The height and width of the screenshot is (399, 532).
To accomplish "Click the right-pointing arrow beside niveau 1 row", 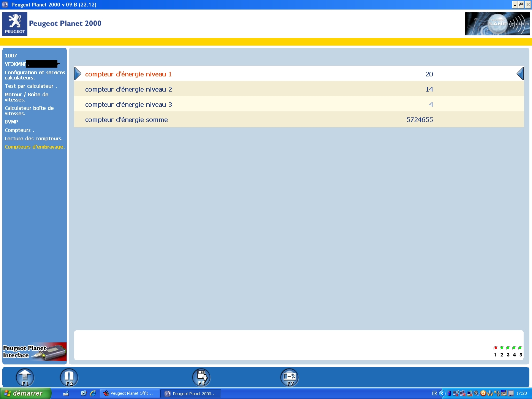I will pos(78,73).
